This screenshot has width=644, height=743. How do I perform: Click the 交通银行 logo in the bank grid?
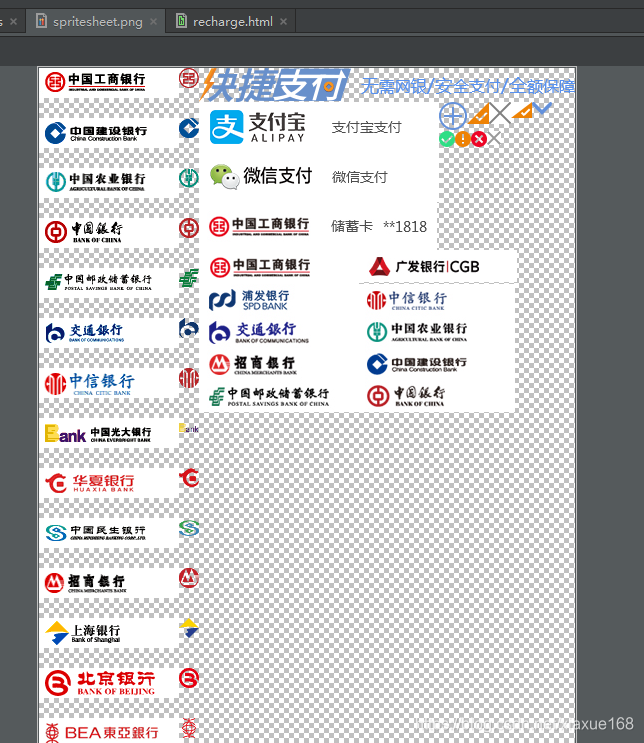click(x=259, y=332)
